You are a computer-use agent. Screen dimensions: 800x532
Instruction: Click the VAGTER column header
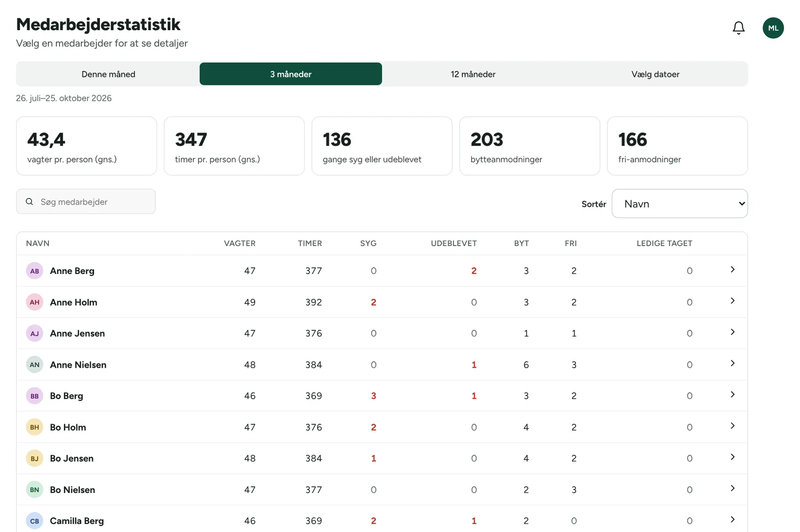[x=240, y=243]
